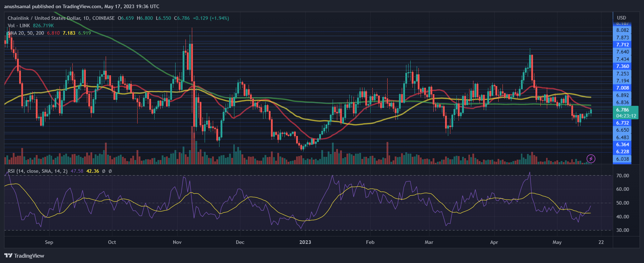Click the lightning bolt icon on chart

point(591,159)
